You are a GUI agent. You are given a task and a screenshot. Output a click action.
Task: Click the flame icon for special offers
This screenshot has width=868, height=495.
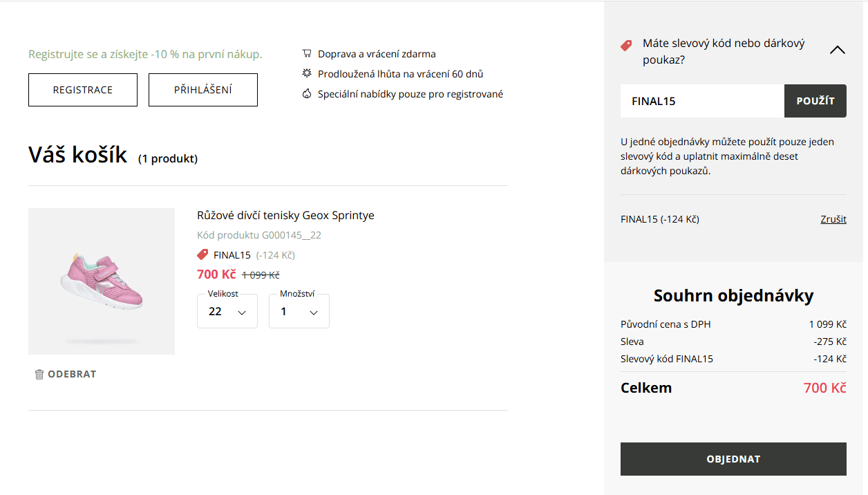point(307,94)
